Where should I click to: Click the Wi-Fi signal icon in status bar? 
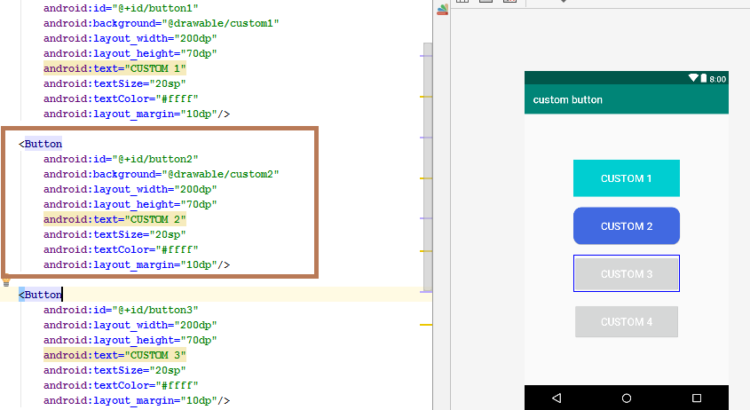click(x=694, y=78)
